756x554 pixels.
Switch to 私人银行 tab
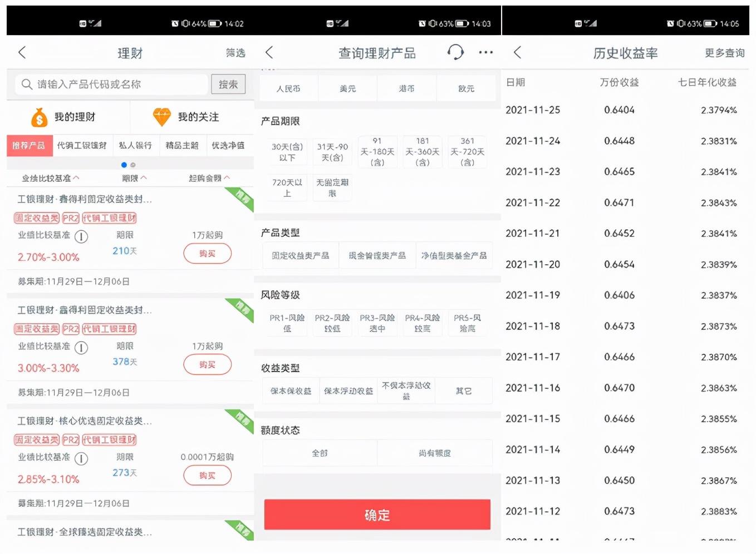pyautogui.click(x=136, y=145)
